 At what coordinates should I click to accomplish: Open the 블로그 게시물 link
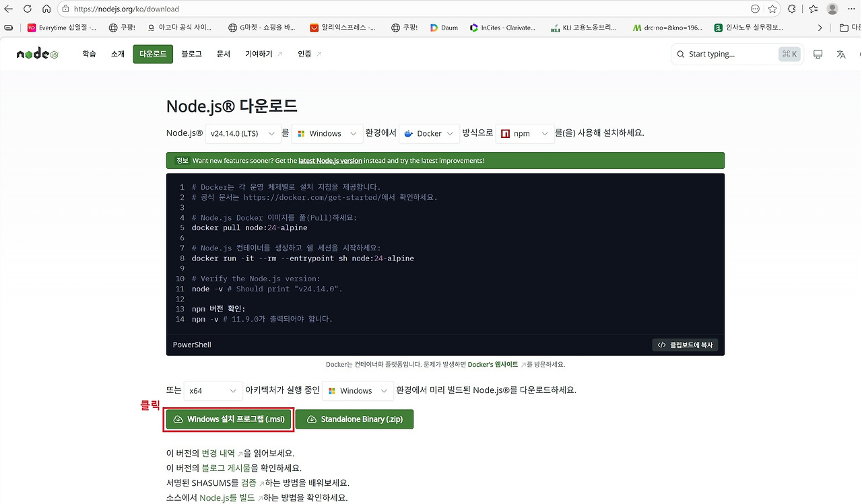point(226,468)
